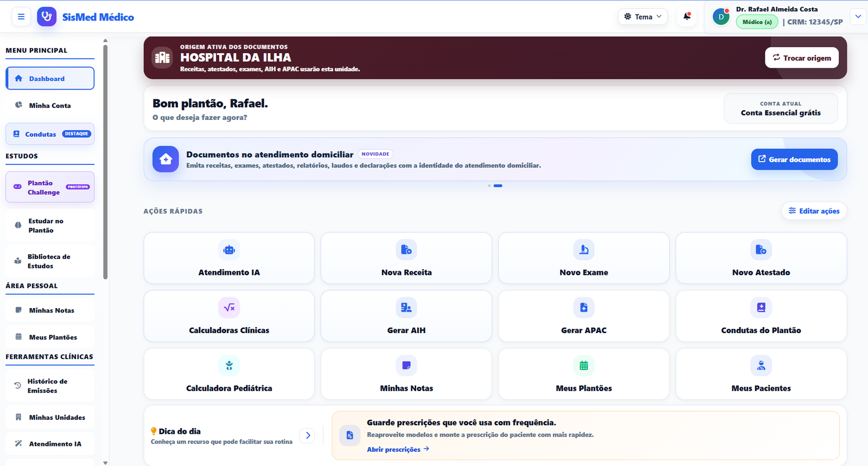Select the first carousel dot indicator
The height and width of the screenshot is (466, 868).
[489, 186]
